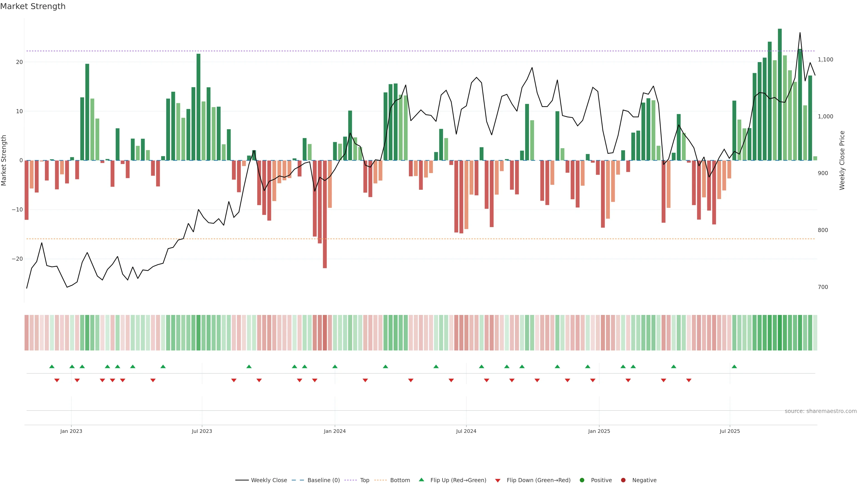Click the green Positive circle legend icon
The width and height of the screenshot is (868, 488).
pos(582,480)
